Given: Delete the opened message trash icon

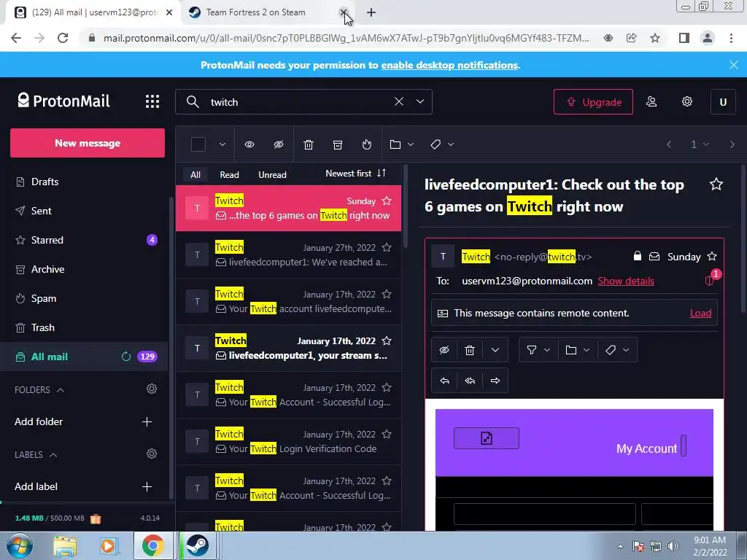Looking at the screenshot, I should pos(470,351).
